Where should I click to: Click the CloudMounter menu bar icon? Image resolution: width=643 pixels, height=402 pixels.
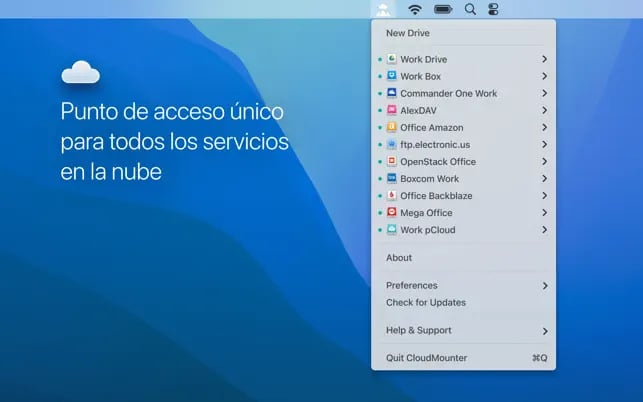pos(384,9)
